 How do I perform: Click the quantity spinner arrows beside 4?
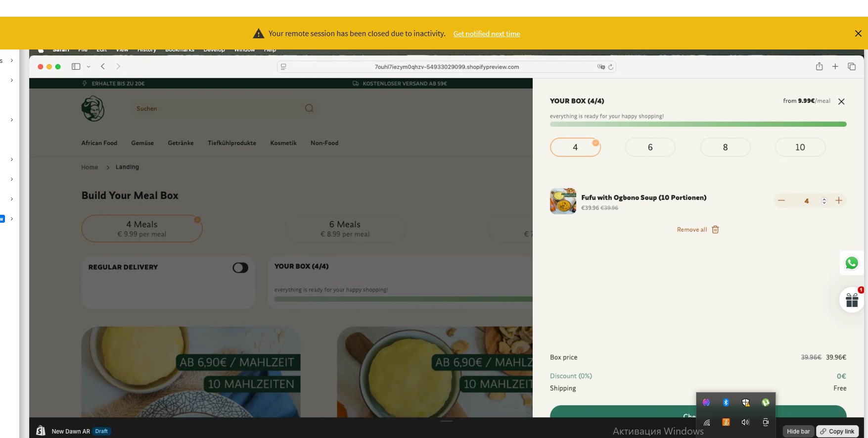(x=824, y=201)
